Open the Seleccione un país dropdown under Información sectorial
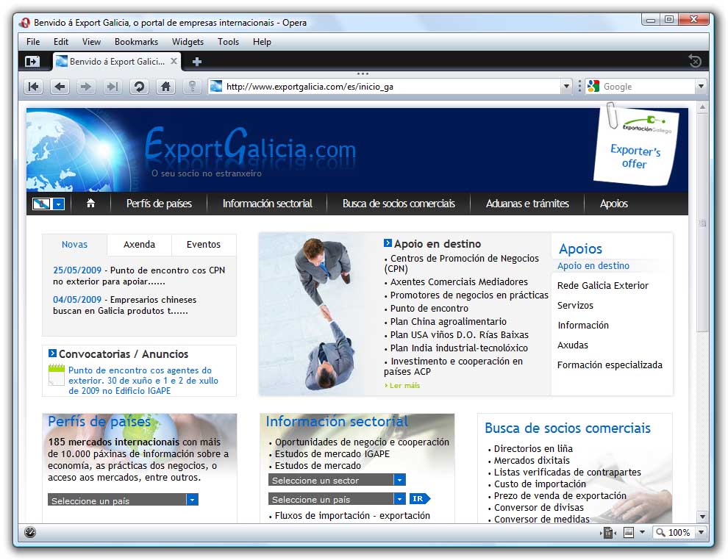This screenshot has width=728, height=560. click(399, 499)
